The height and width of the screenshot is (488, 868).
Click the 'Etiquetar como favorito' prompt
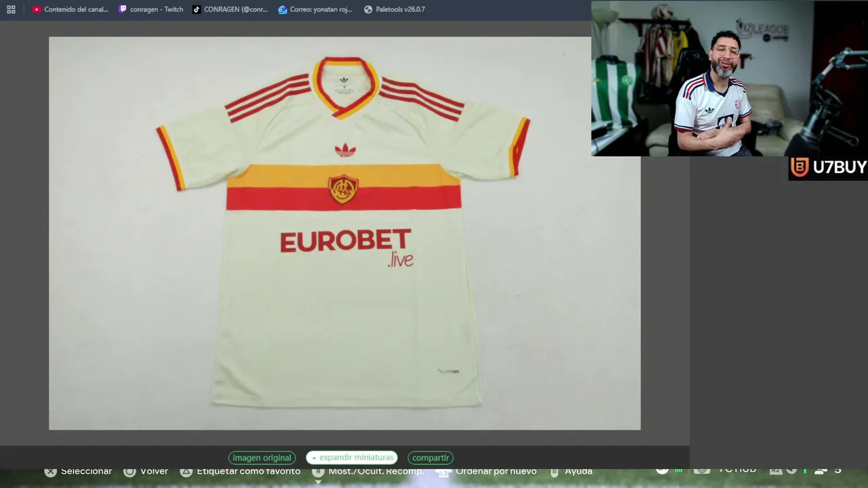[240, 471]
